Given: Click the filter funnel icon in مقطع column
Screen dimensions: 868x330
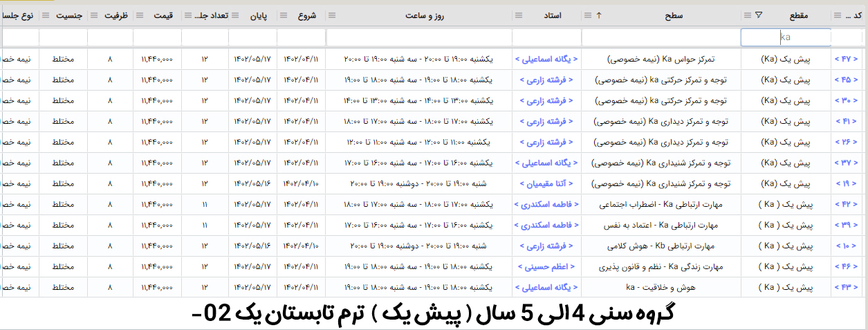Looking at the screenshot, I should click(759, 15).
